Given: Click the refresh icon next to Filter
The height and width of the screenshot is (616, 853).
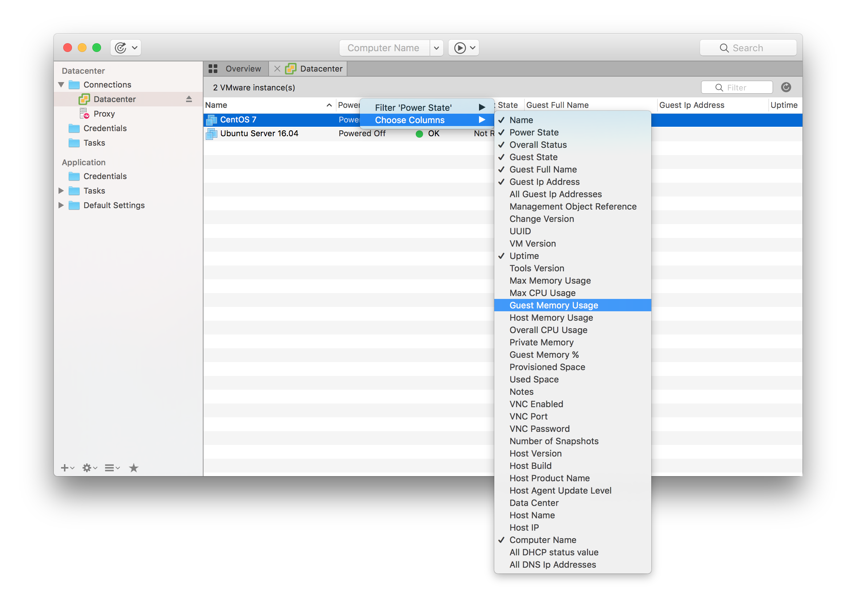Looking at the screenshot, I should click(x=786, y=87).
